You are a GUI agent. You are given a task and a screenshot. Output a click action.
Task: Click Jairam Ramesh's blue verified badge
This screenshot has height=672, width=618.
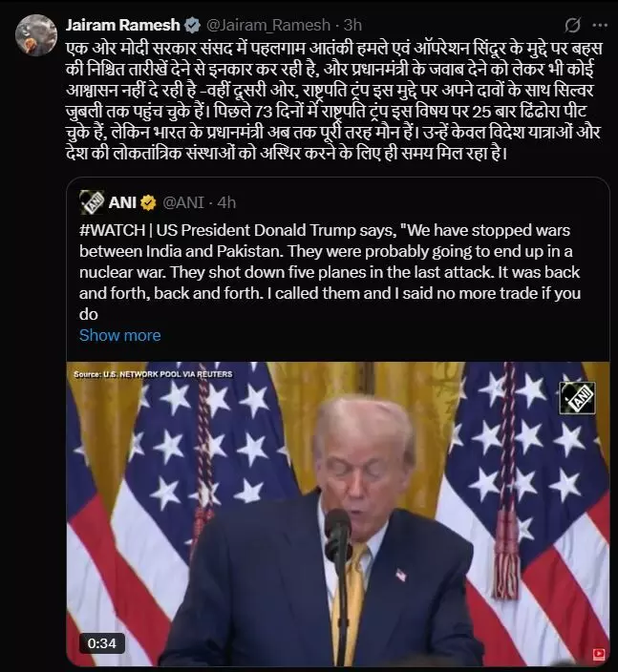tap(193, 25)
